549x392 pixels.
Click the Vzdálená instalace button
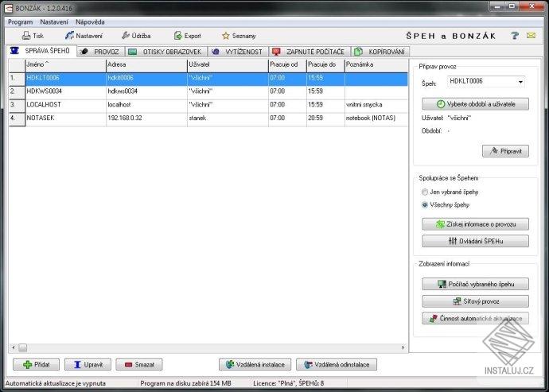[x=255, y=364]
